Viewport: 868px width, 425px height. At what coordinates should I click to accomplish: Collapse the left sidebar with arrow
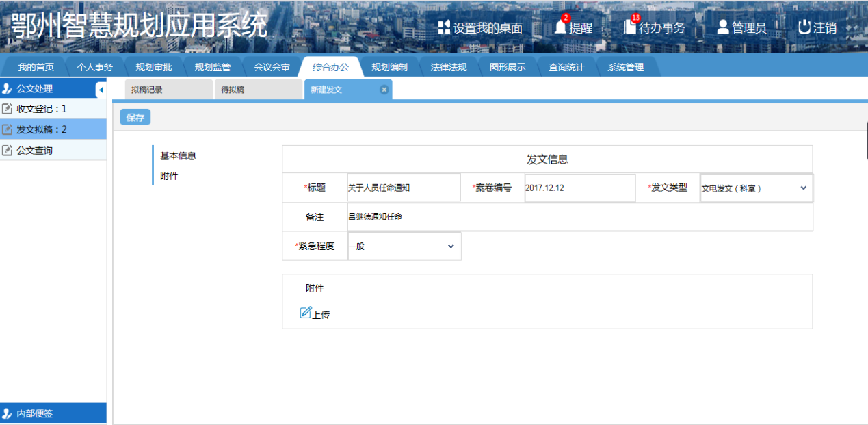pyautogui.click(x=101, y=89)
